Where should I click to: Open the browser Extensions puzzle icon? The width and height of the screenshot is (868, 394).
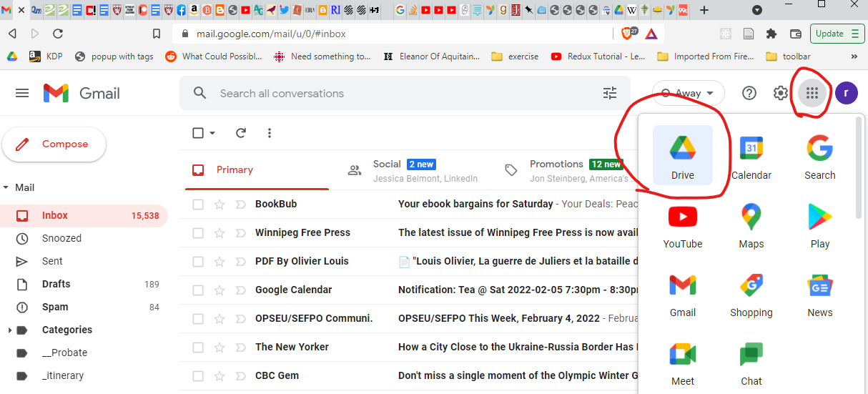click(771, 34)
